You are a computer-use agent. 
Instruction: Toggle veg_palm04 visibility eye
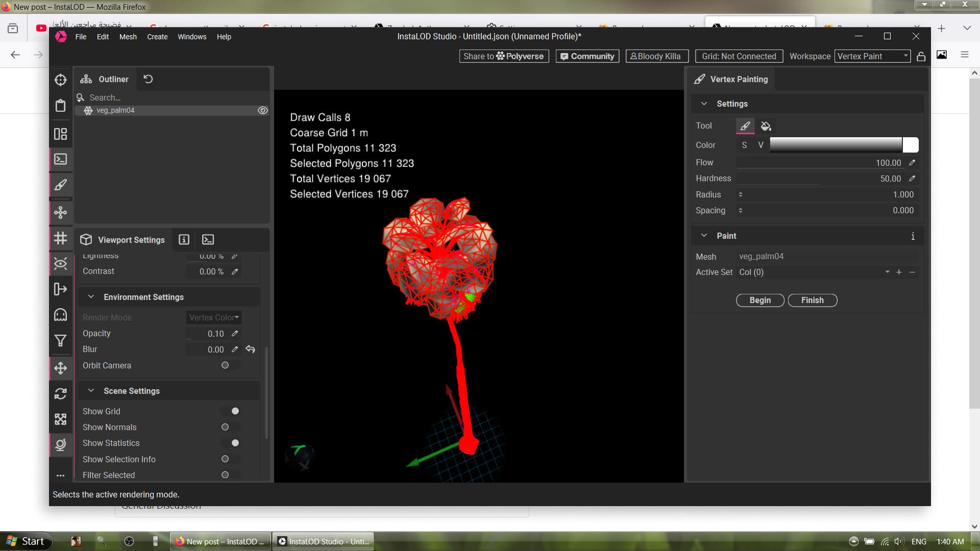coord(263,110)
